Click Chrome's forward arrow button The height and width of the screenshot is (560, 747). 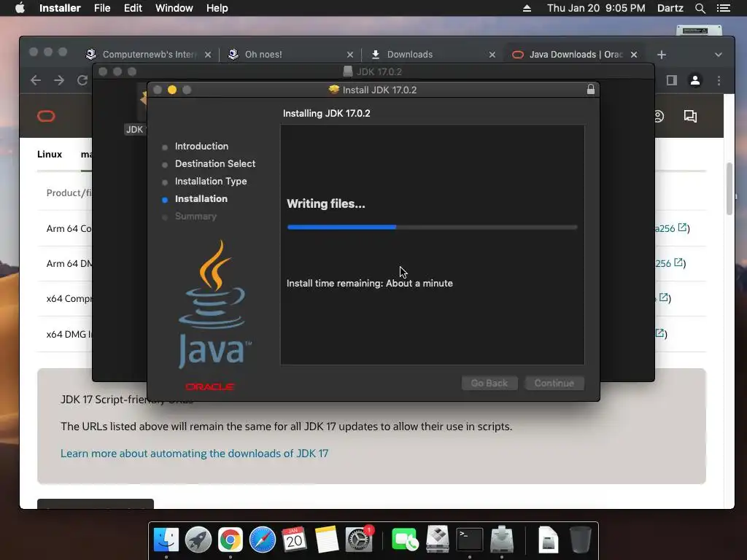tap(59, 80)
